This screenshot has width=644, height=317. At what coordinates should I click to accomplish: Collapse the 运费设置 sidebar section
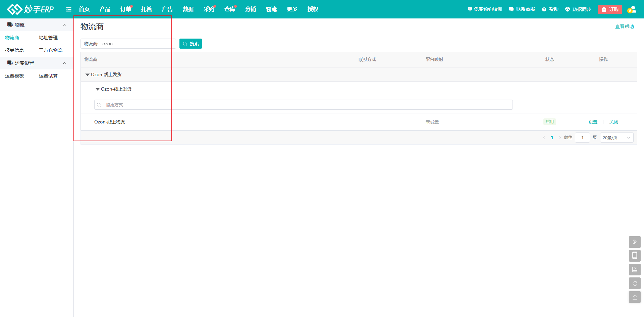64,63
